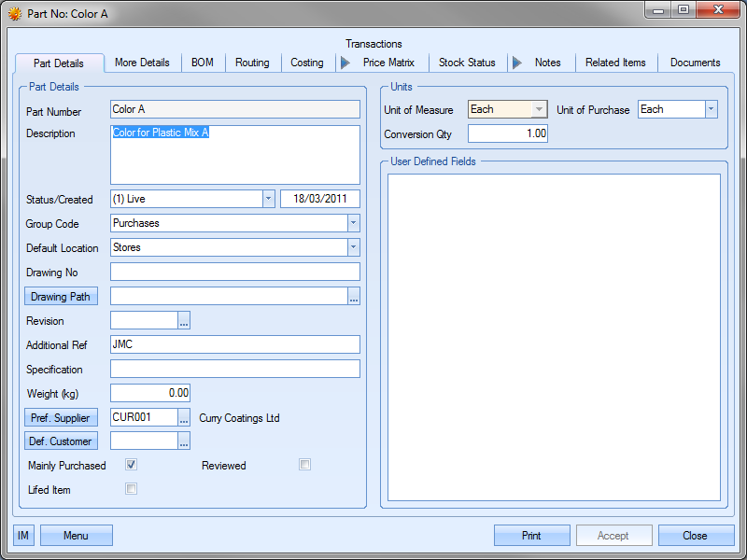Open Def. Customer lookup ellipsis button
747x560 pixels.
(x=184, y=441)
